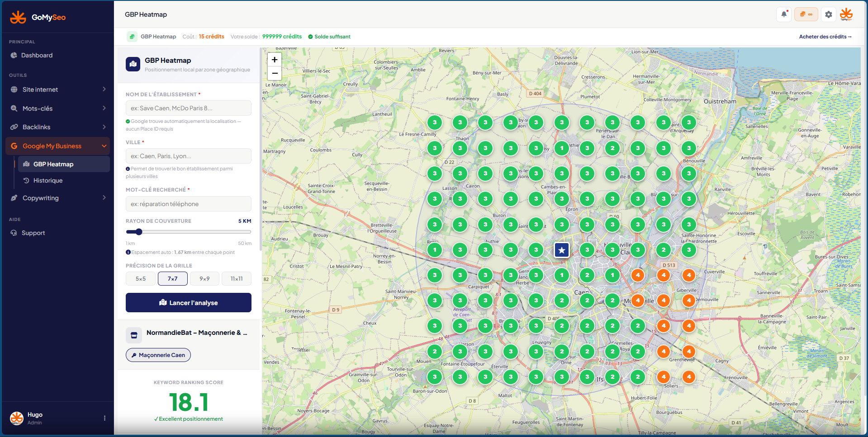Click the Backlinks chain icon
This screenshot has width=868, height=437.
point(14,127)
